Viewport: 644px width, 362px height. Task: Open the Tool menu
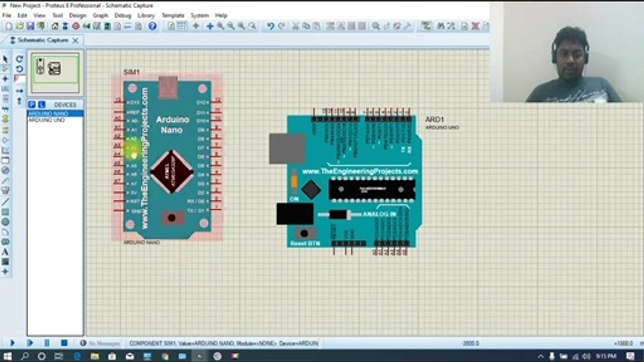point(57,16)
